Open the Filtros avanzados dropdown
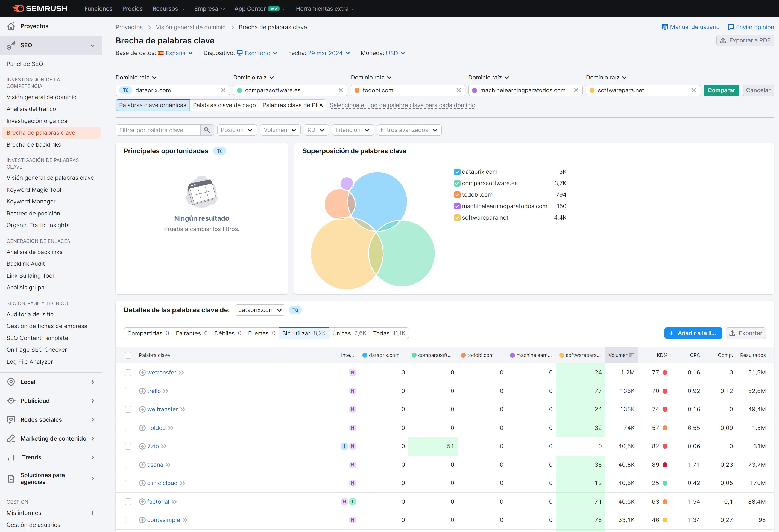This screenshot has height=532, width=779. pos(409,130)
